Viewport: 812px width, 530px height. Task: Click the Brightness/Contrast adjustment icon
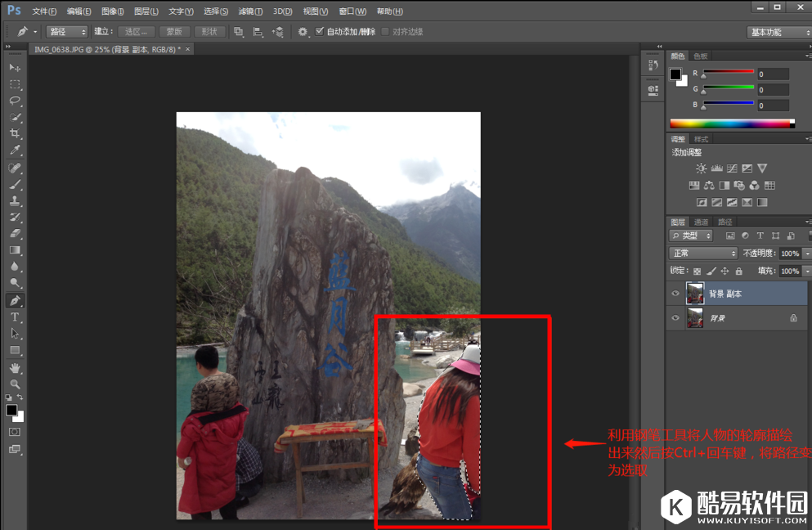coord(701,168)
